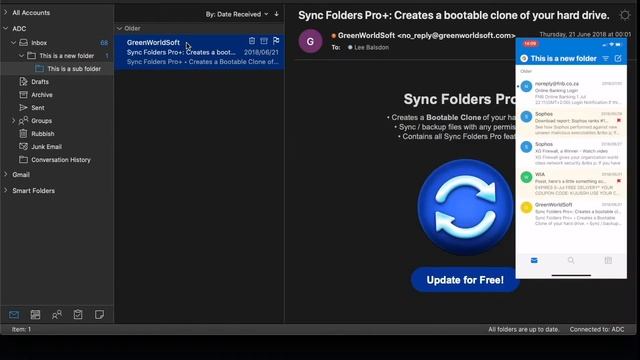Image resolution: width=640 pixels, height=360 pixels.
Task: Toggle the sort direction arrow
Action: 277,14
